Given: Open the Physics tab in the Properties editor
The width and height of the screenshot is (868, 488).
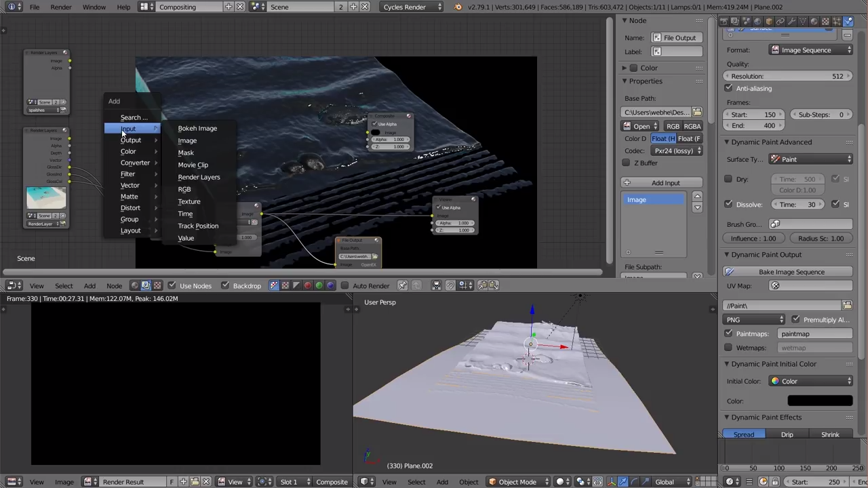Looking at the screenshot, I should coord(849,21).
